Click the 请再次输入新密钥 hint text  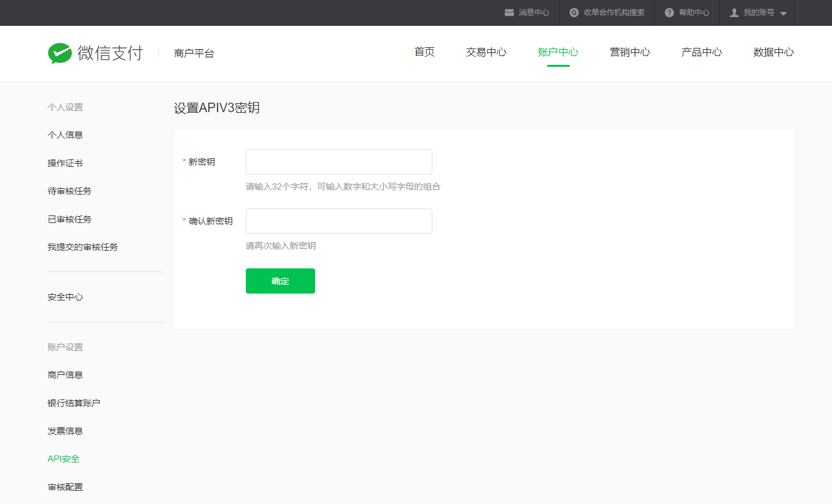[281, 246]
